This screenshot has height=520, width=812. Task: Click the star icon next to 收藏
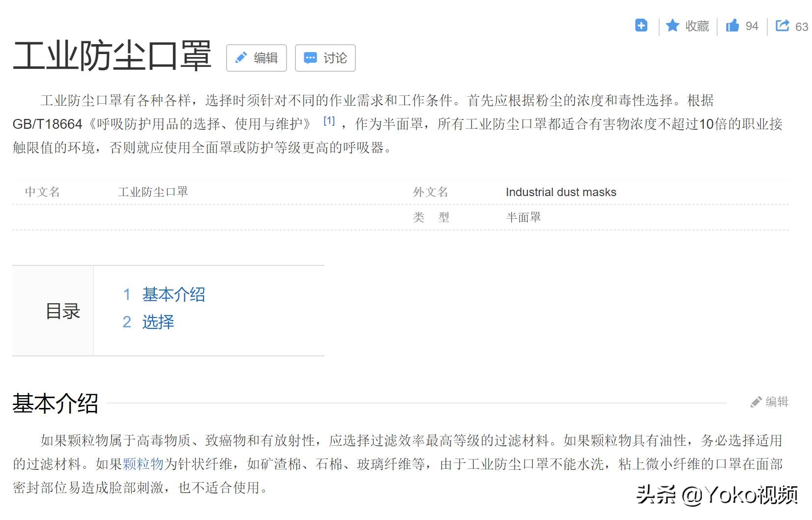point(672,26)
